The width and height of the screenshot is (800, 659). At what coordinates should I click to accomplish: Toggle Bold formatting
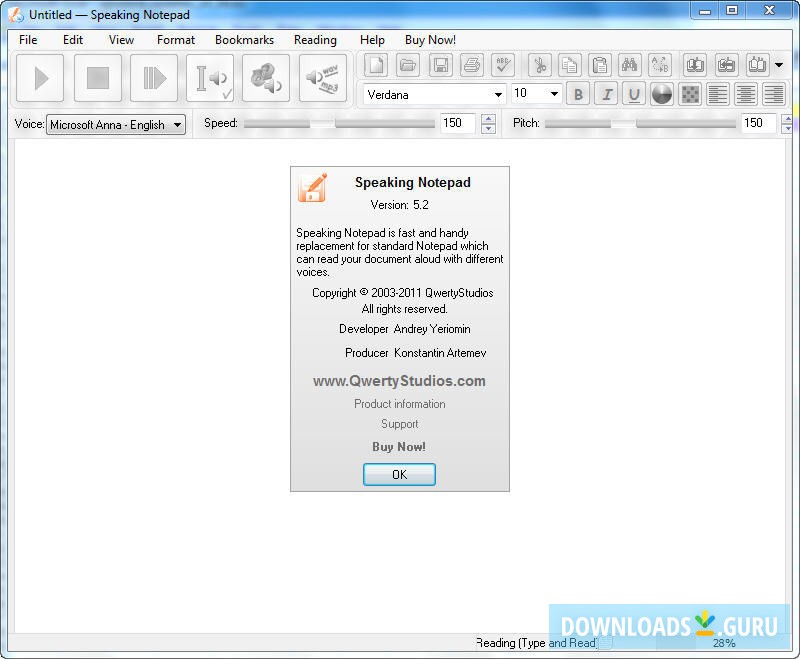pyautogui.click(x=578, y=94)
